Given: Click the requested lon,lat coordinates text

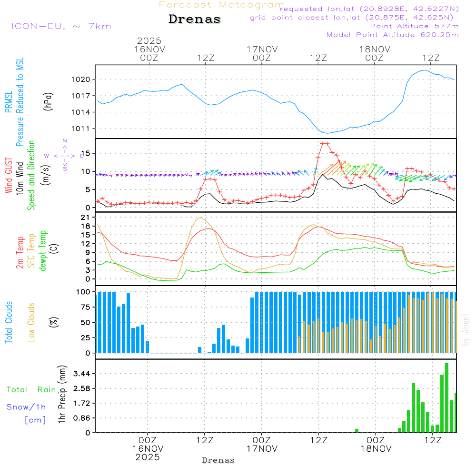Looking at the screenshot, I should (x=369, y=9).
